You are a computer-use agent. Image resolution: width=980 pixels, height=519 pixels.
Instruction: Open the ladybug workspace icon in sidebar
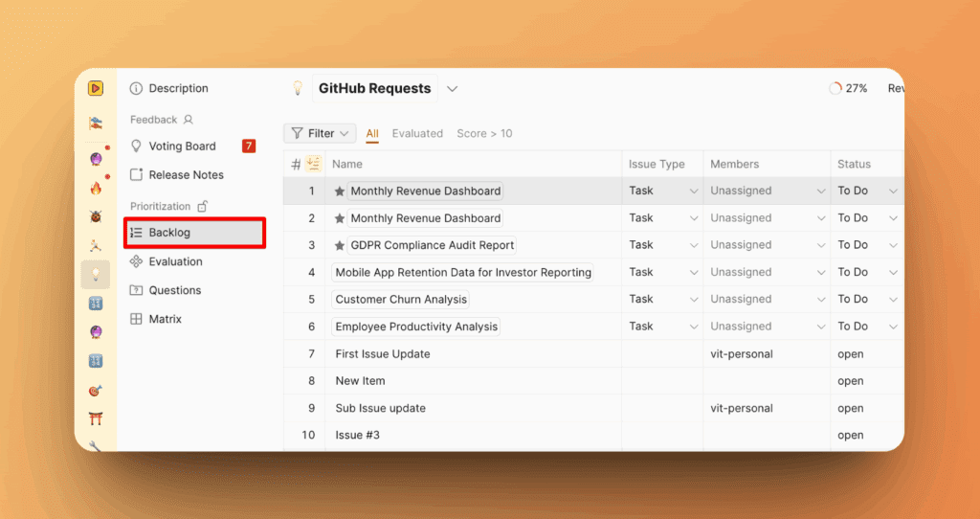point(96,217)
